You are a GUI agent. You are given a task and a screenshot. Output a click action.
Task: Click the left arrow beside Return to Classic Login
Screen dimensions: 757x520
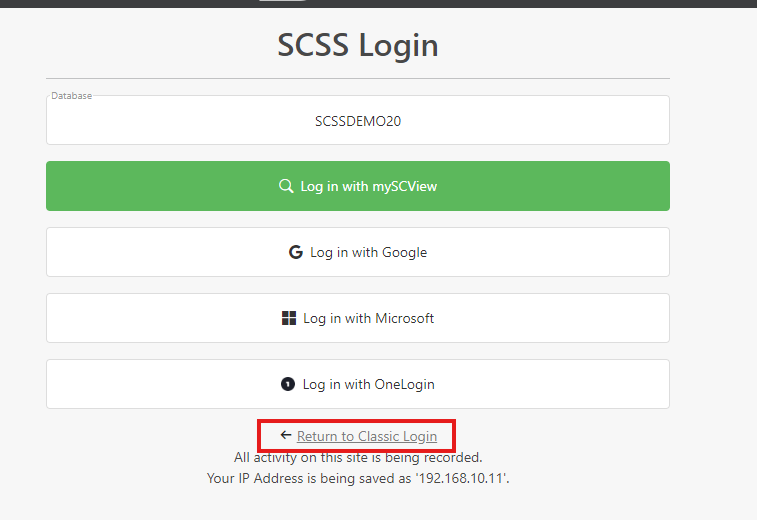[286, 435]
